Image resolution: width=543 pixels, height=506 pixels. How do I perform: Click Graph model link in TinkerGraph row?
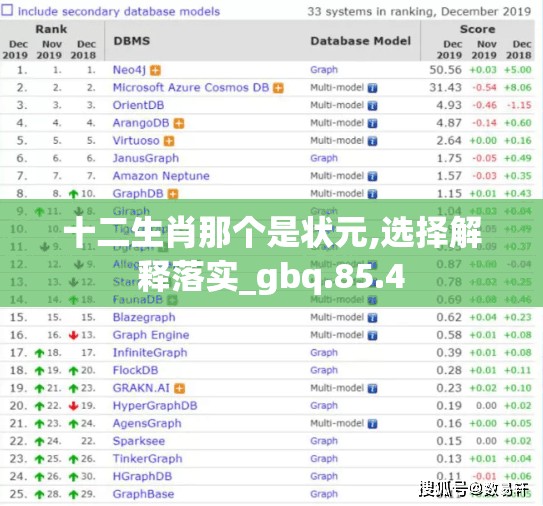pos(324,459)
